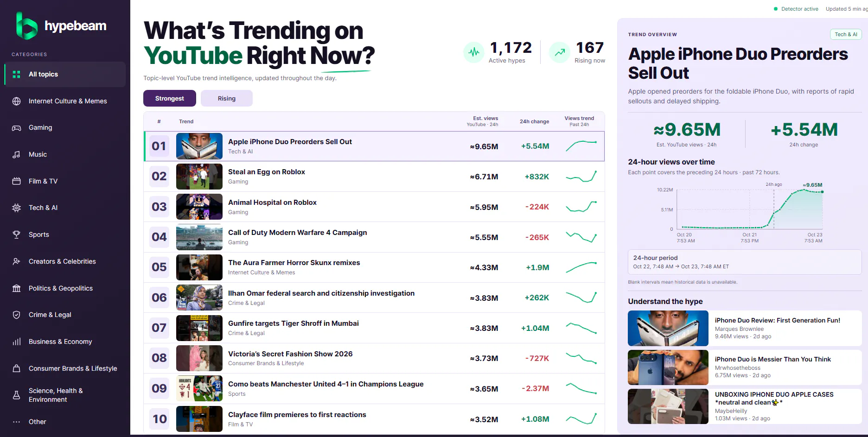Screen dimensions: 868x437
Task: Click the ≈4.33M views for Aura Farmer
Action: (x=484, y=267)
